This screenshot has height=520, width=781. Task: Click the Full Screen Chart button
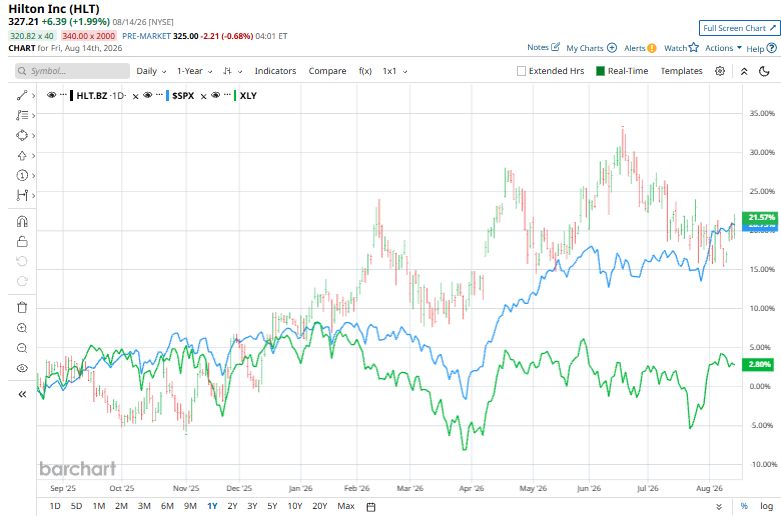pyautogui.click(x=739, y=28)
